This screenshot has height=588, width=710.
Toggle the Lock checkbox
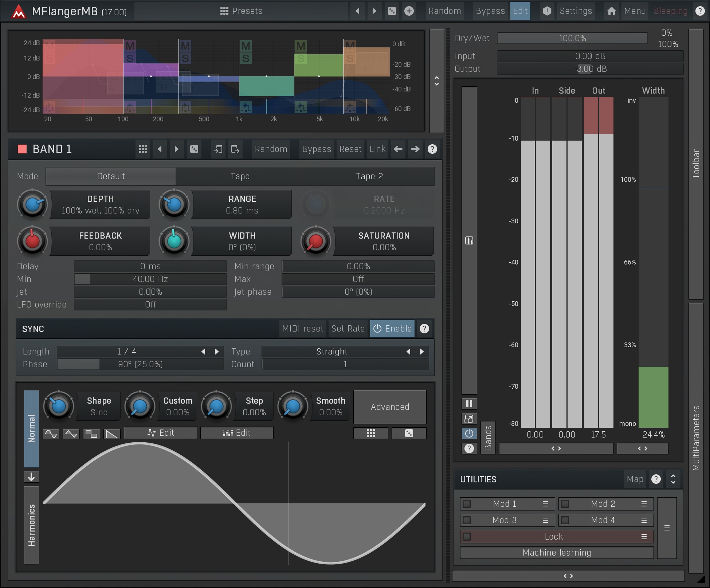(x=467, y=537)
